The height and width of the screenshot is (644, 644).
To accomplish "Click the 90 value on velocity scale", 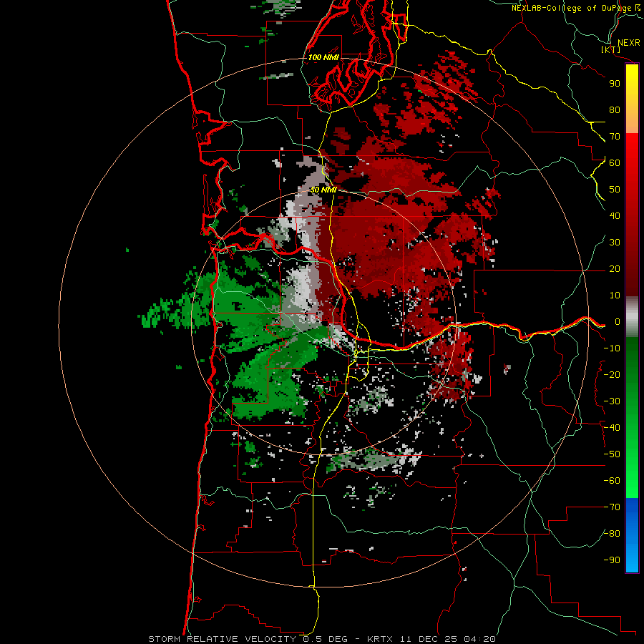I will (615, 84).
